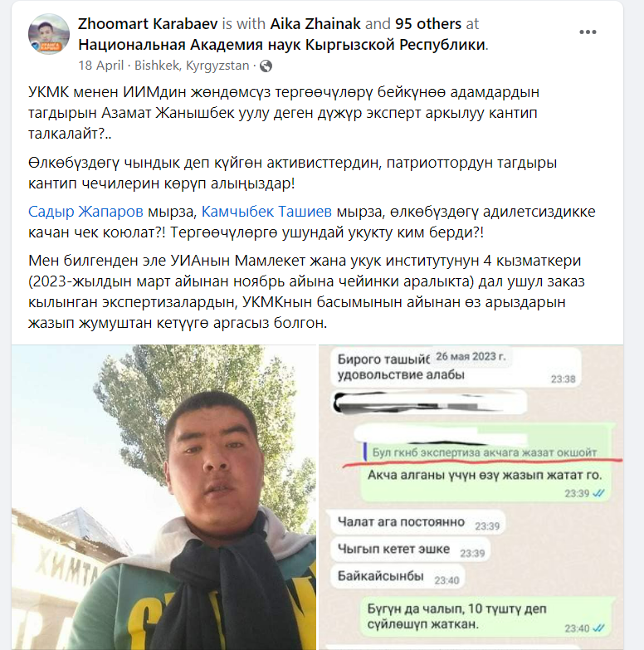Click the public globe privacy icon
644x650 pixels.
[x=266, y=66]
